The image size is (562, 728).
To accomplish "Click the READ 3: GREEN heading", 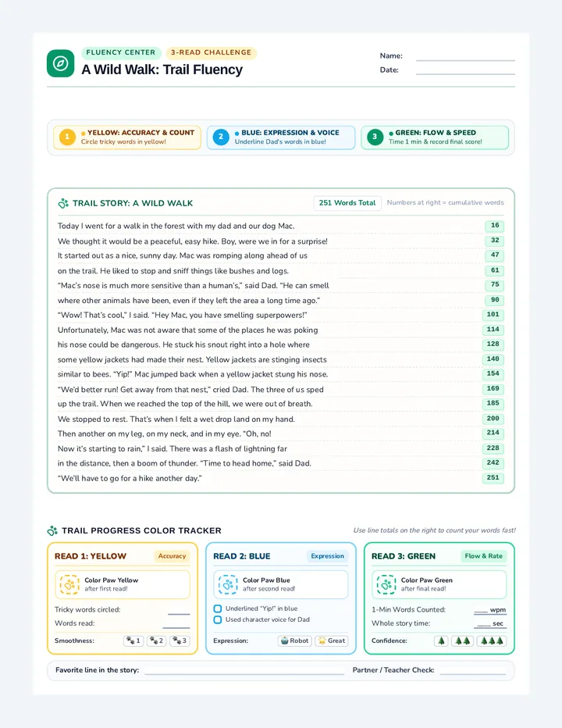I will 404,556.
